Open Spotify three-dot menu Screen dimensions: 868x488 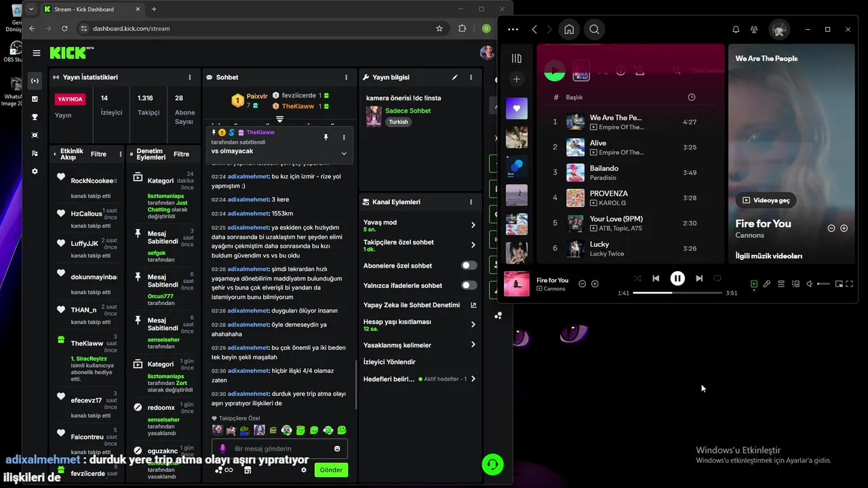click(x=513, y=29)
